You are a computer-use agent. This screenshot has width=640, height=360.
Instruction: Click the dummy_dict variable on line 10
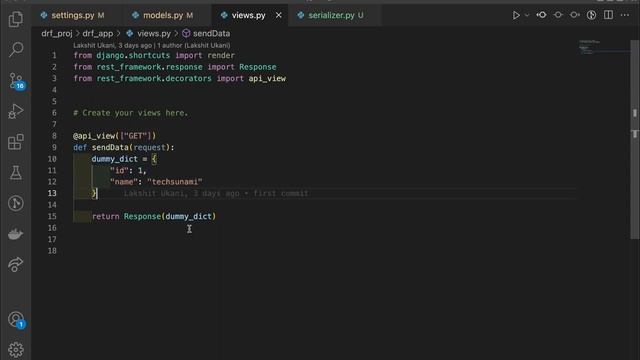[115, 159]
